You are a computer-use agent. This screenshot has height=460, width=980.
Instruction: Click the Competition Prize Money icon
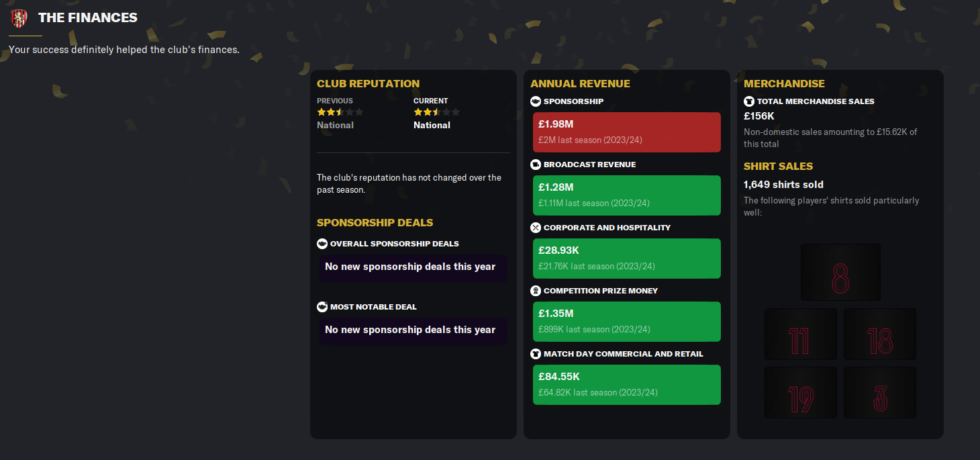[x=536, y=291]
